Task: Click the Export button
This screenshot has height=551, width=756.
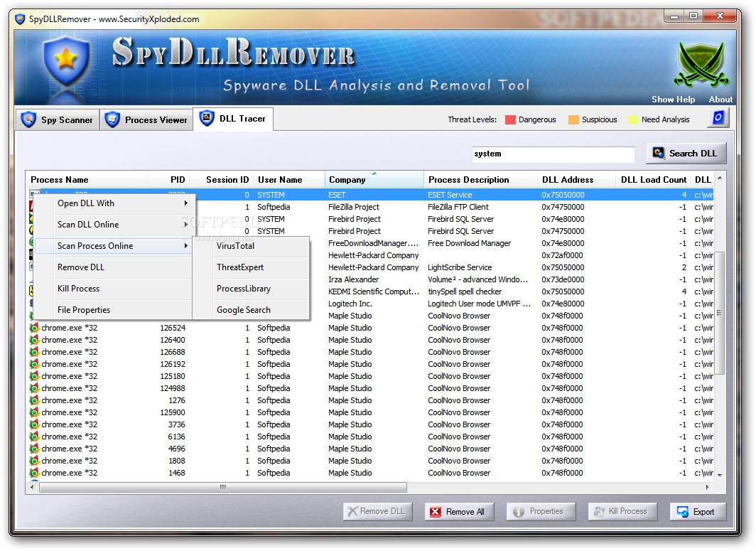Action: pyautogui.click(x=698, y=512)
